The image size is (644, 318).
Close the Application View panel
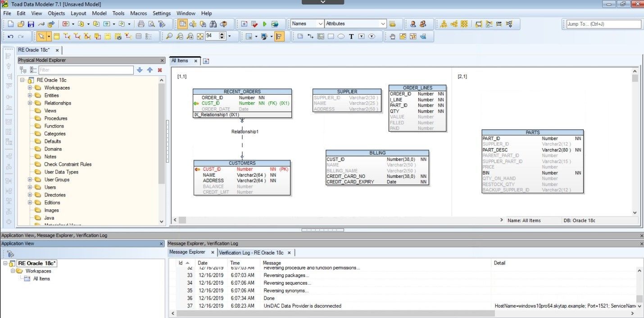tap(162, 244)
